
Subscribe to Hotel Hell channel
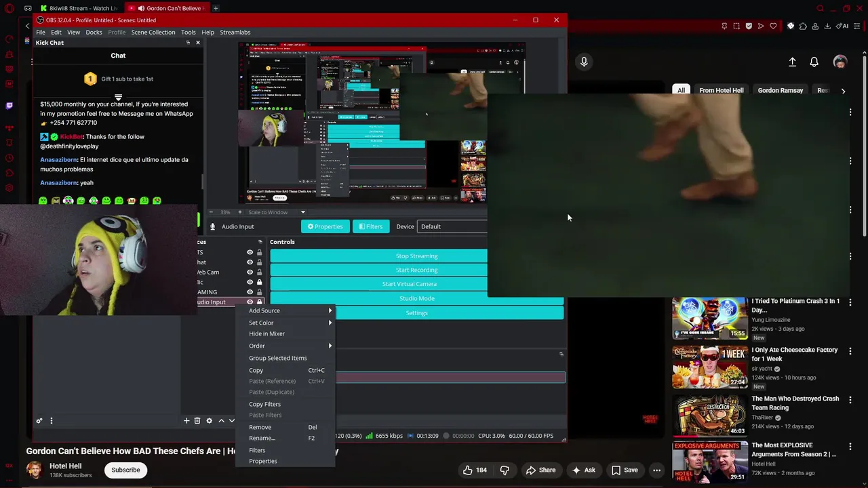click(x=125, y=470)
